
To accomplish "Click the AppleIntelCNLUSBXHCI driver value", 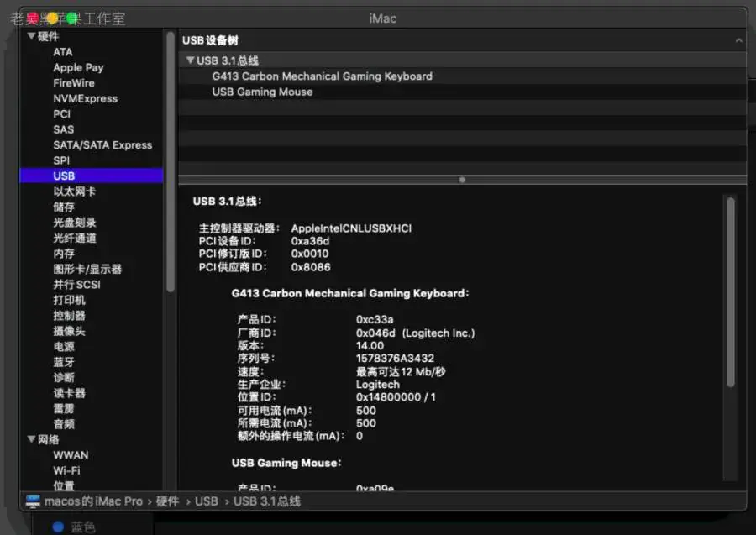I will tap(351, 228).
